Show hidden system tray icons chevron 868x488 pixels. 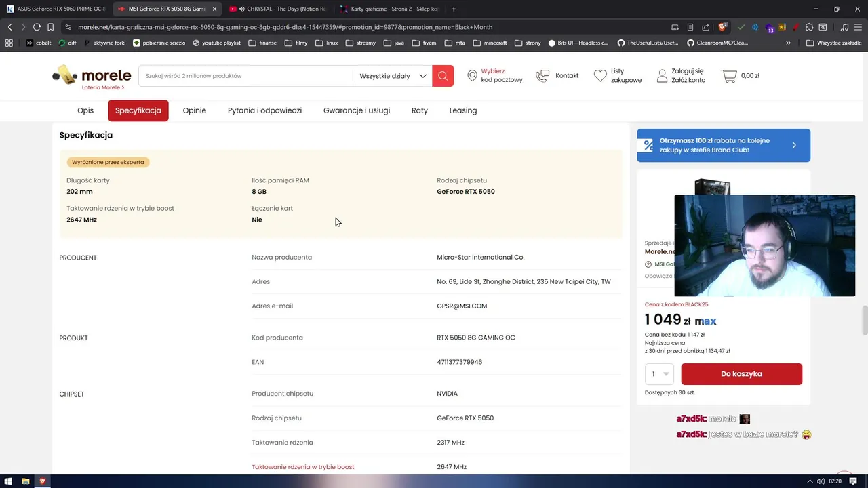pyautogui.click(x=810, y=481)
